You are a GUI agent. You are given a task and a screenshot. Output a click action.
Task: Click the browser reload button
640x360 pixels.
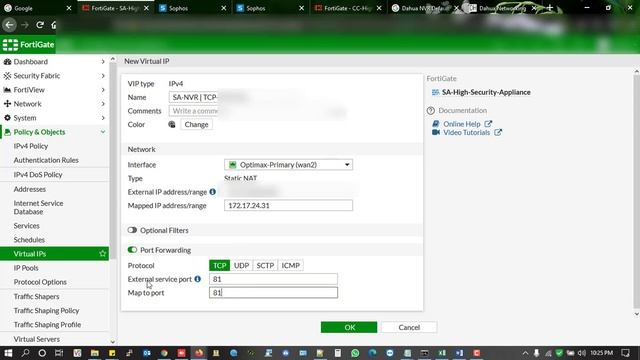tap(40, 25)
